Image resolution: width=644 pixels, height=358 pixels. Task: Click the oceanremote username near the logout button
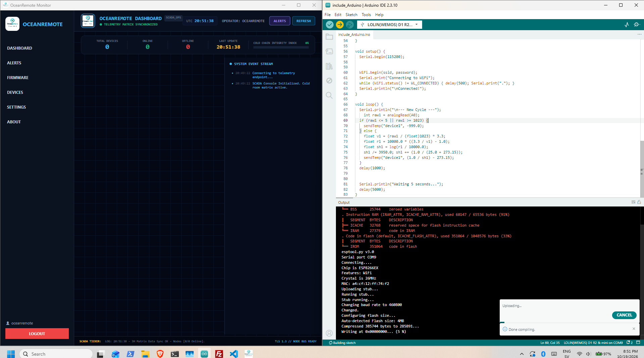(22, 323)
